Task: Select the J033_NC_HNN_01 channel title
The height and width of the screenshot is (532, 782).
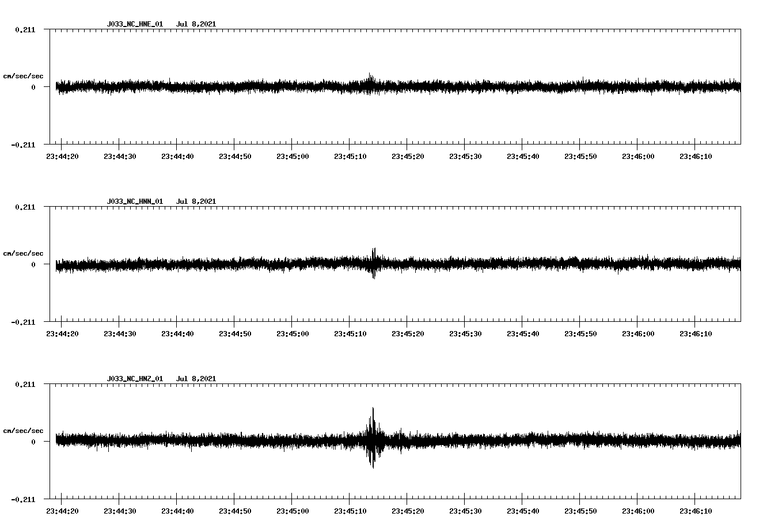Action: (x=134, y=202)
